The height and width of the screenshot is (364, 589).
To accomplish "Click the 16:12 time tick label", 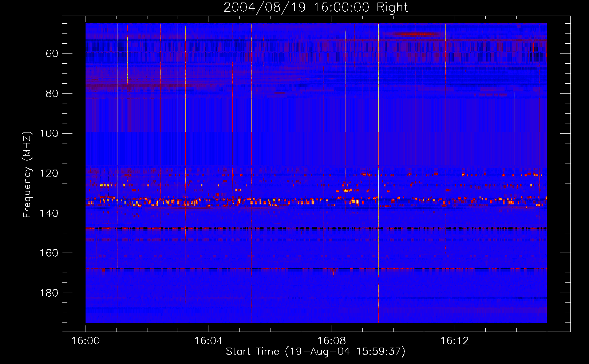I will coord(455,341).
